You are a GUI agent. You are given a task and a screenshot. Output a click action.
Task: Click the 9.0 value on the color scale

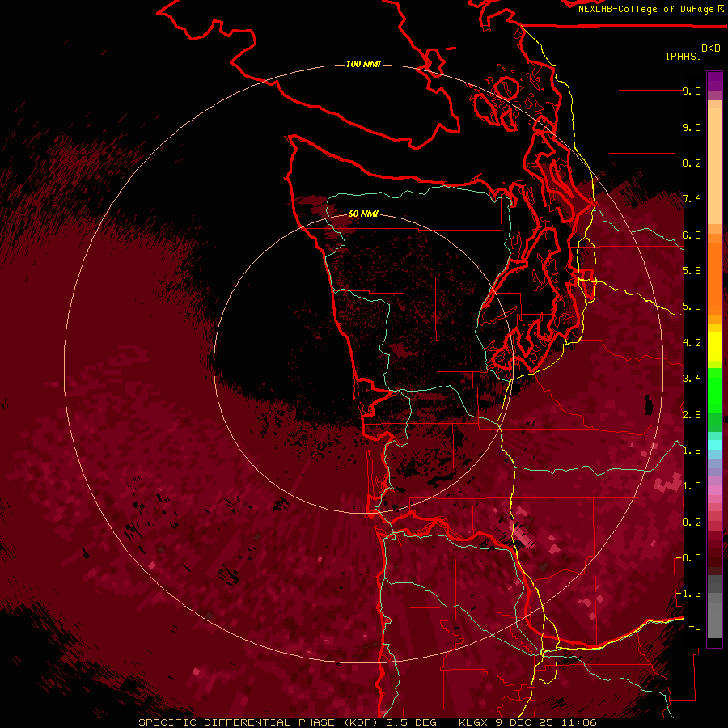[692, 127]
